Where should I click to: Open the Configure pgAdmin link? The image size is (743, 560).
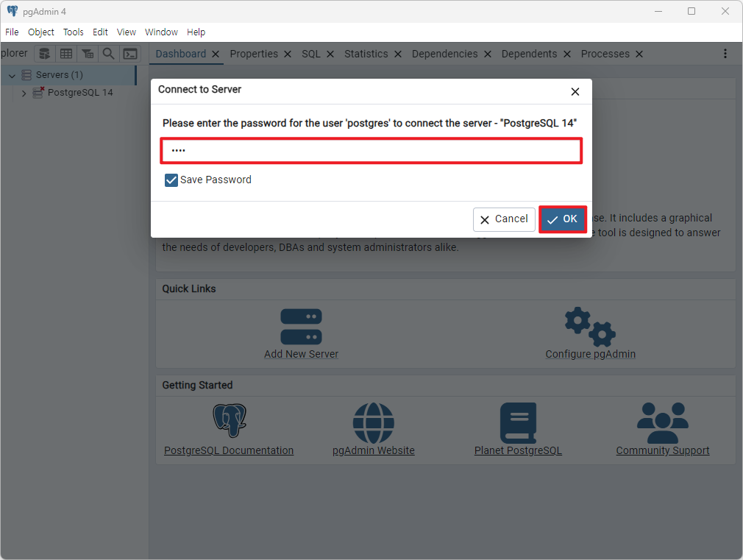pos(591,354)
